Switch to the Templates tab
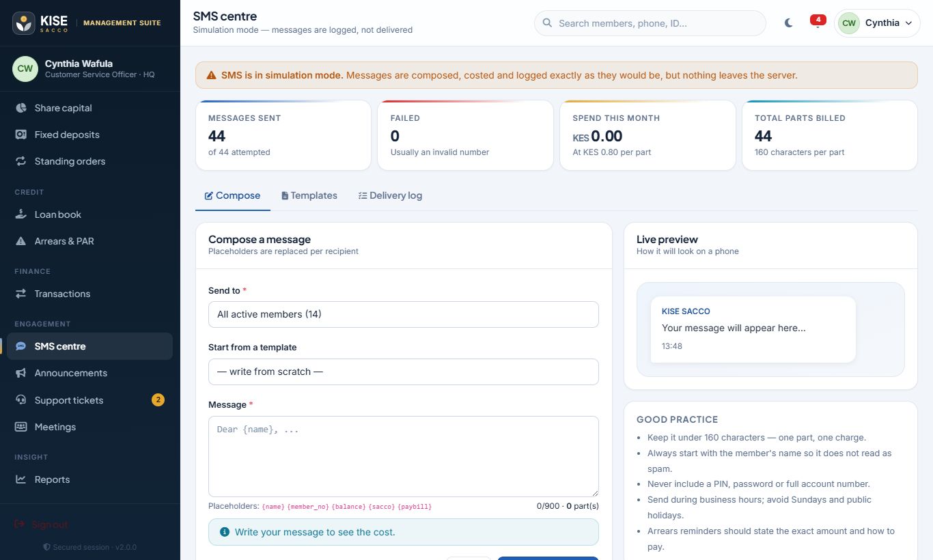This screenshot has width=933, height=560. 309,195
